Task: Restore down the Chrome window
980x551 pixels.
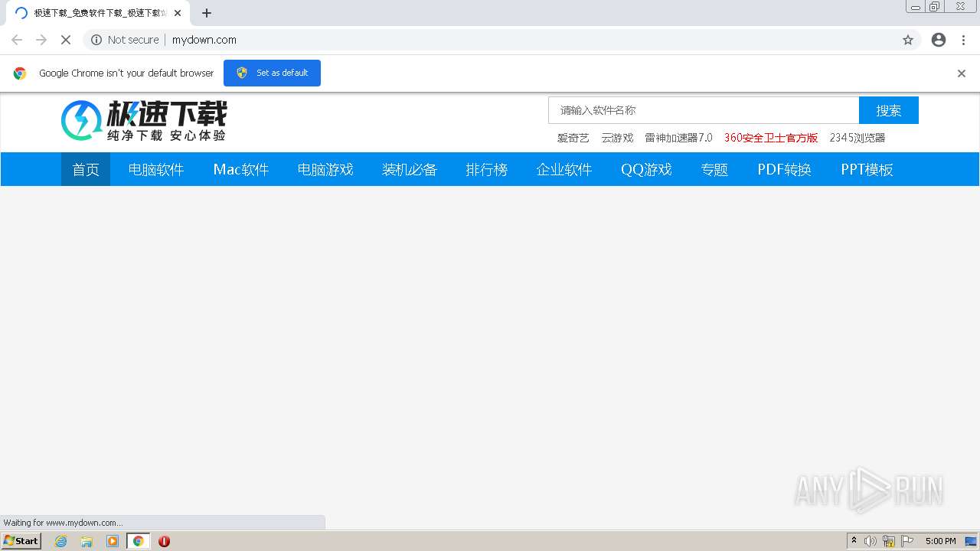Action: 935,7
